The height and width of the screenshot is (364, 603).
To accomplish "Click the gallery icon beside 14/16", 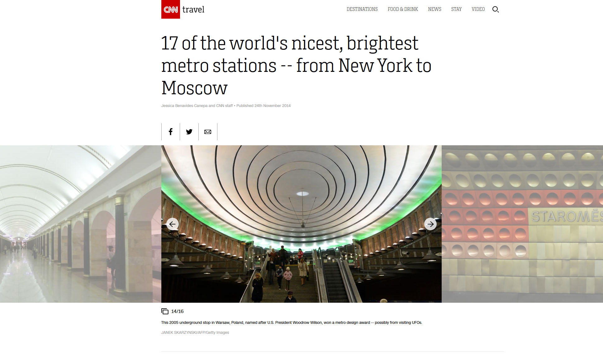I will [x=165, y=311].
